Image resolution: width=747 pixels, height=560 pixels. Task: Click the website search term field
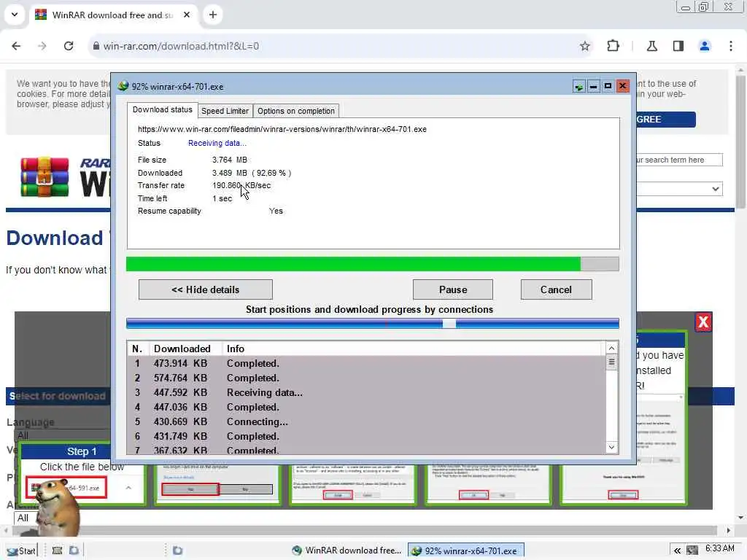pos(679,160)
